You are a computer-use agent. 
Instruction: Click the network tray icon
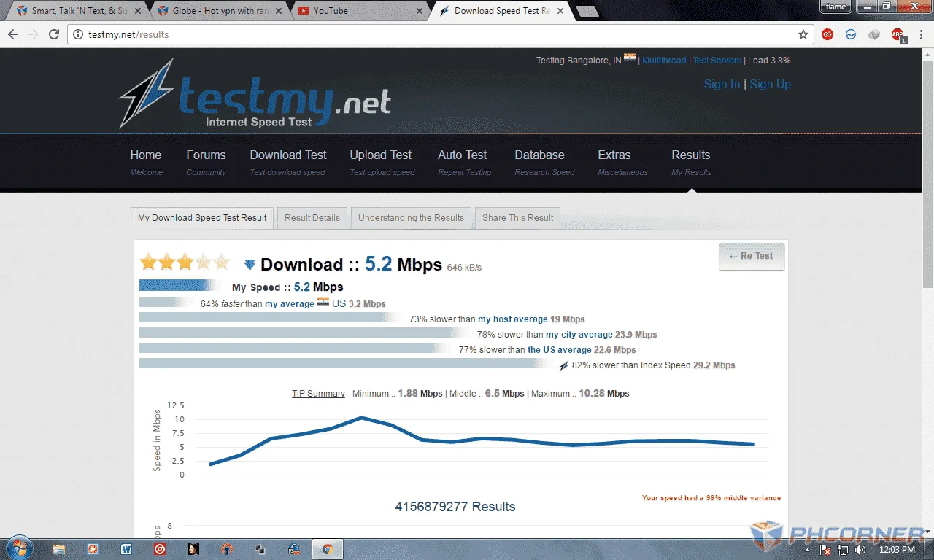point(843,550)
